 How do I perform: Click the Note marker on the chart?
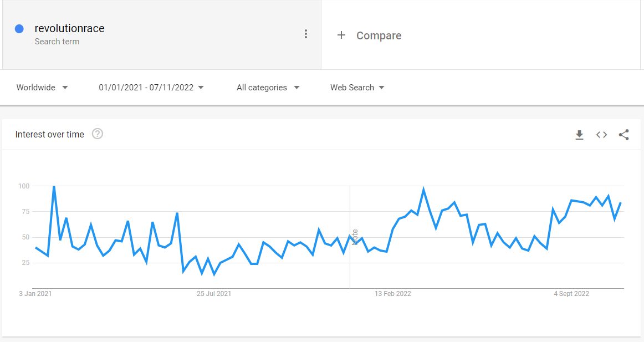[355, 237]
